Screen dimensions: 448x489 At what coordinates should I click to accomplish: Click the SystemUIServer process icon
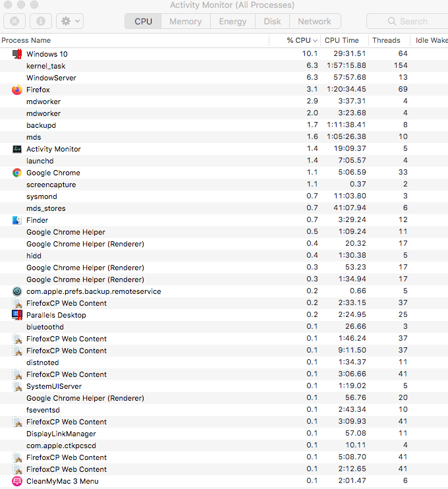(17, 386)
